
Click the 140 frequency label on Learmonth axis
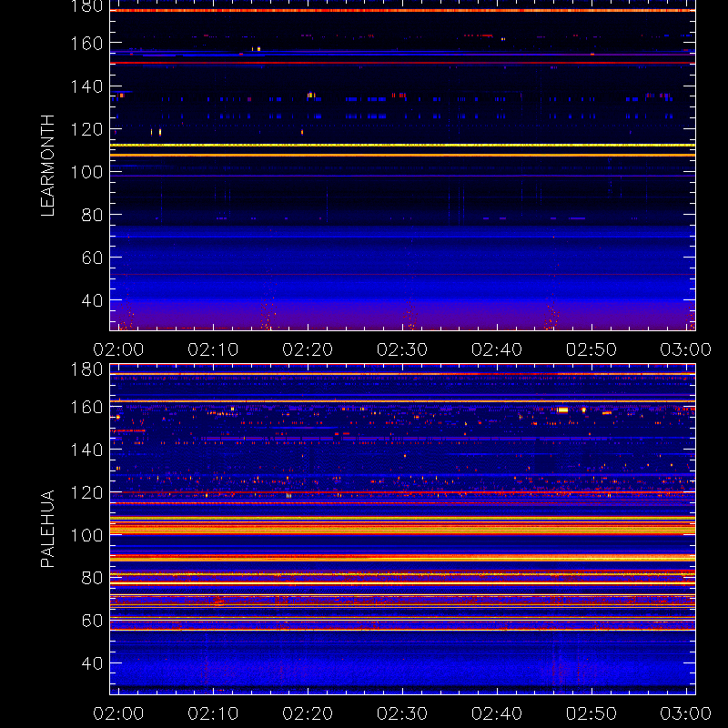tap(86, 86)
